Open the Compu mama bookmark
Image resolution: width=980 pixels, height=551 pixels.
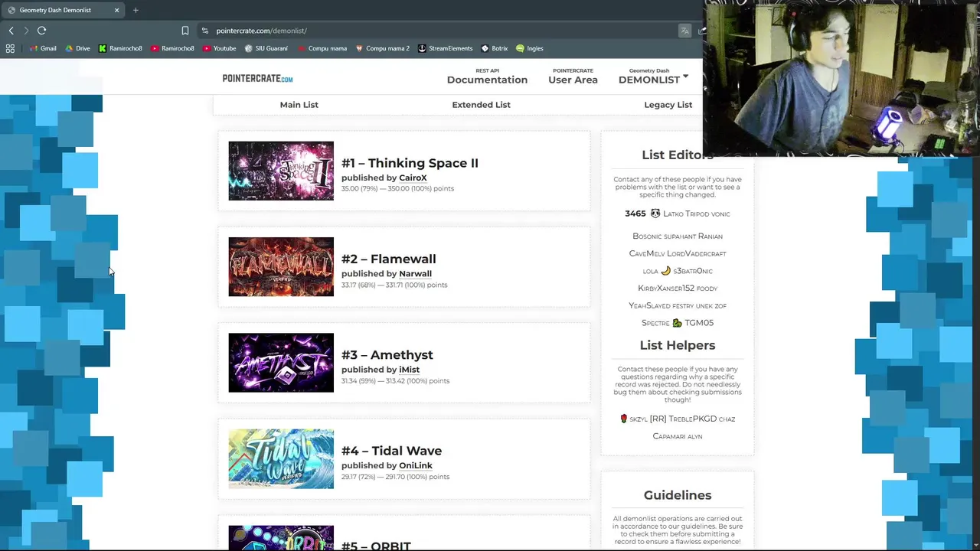tap(322, 48)
